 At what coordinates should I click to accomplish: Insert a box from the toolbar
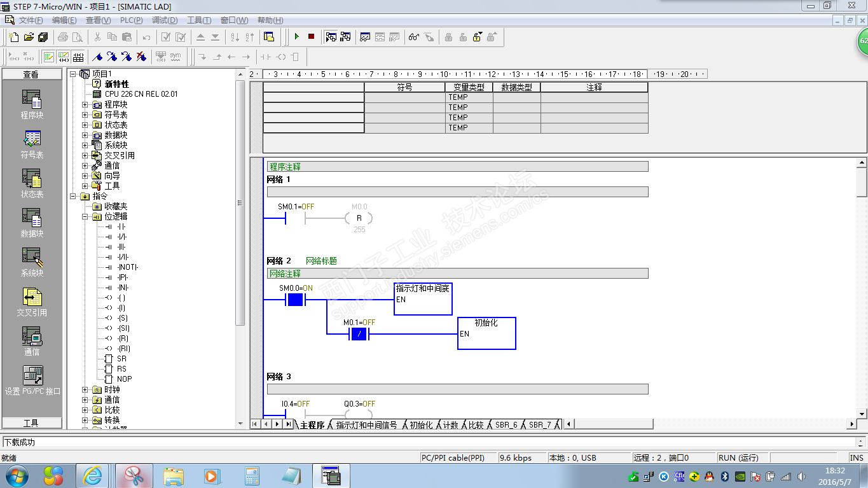pyautogui.click(x=294, y=57)
